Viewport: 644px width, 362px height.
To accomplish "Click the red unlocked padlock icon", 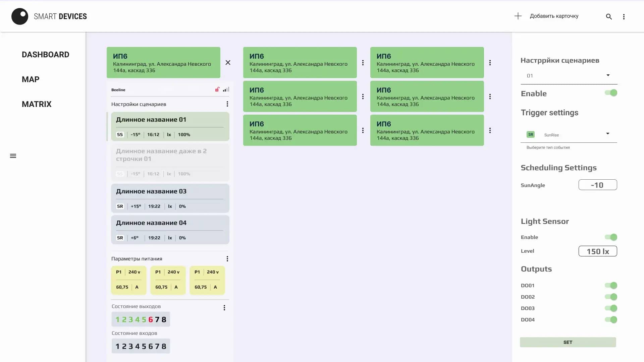I will [217, 89].
